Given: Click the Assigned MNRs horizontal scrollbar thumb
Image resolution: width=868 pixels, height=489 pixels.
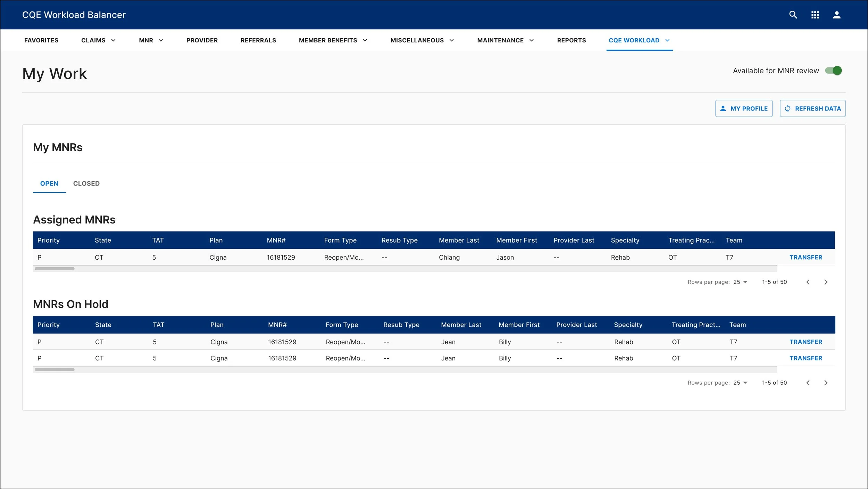Looking at the screenshot, I should click(55, 269).
